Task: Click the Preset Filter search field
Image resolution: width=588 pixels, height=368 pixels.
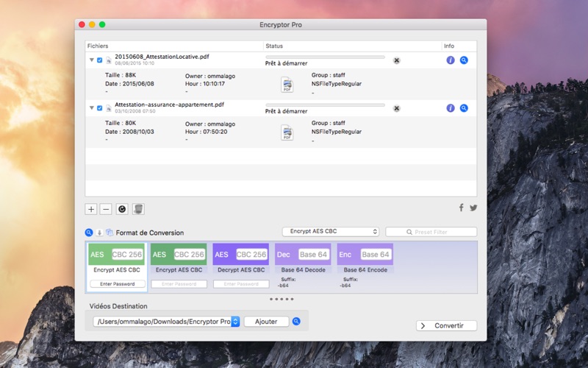Action: pyautogui.click(x=431, y=232)
